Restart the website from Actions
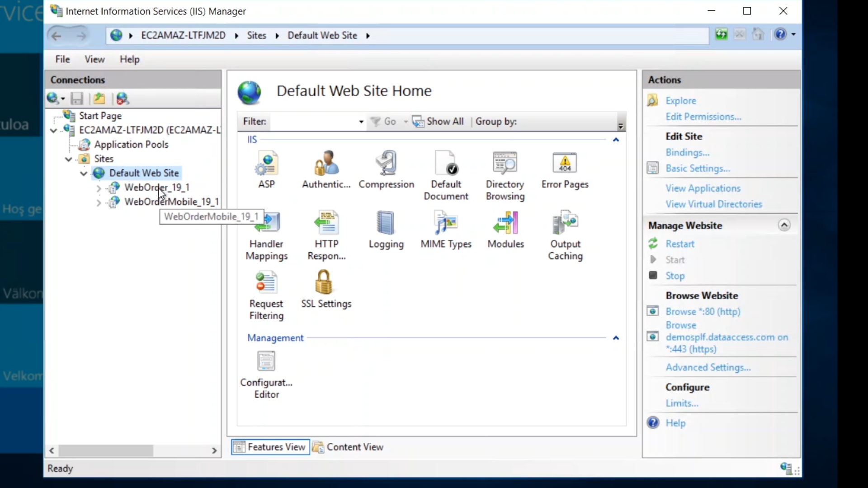 pyautogui.click(x=679, y=244)
